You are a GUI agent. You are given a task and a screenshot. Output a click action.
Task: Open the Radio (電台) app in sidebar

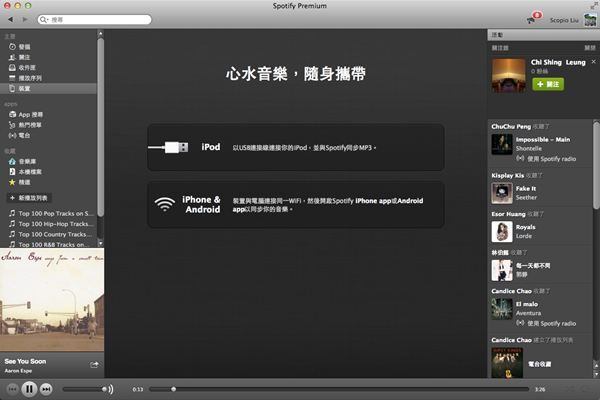coord(19,135)
